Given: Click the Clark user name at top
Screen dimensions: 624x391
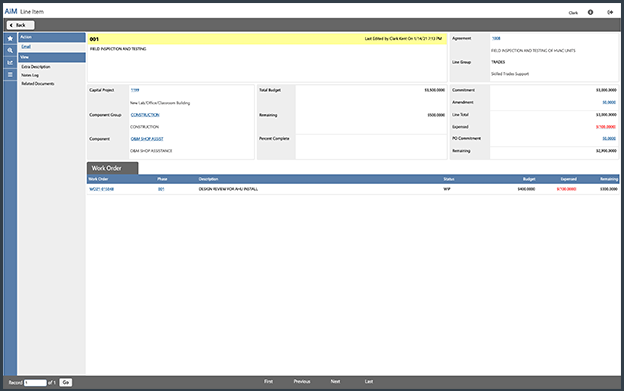Looking at the screenshot, I should point(573,13).
